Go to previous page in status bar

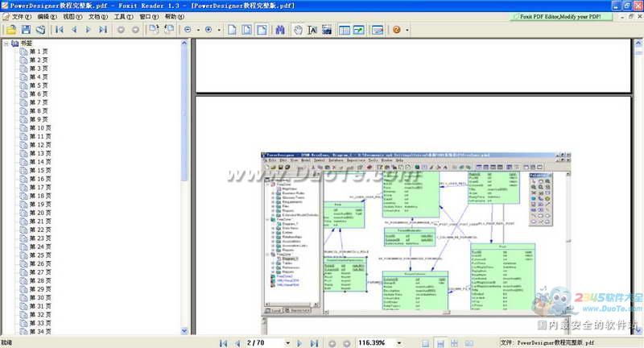click(237, 343)
